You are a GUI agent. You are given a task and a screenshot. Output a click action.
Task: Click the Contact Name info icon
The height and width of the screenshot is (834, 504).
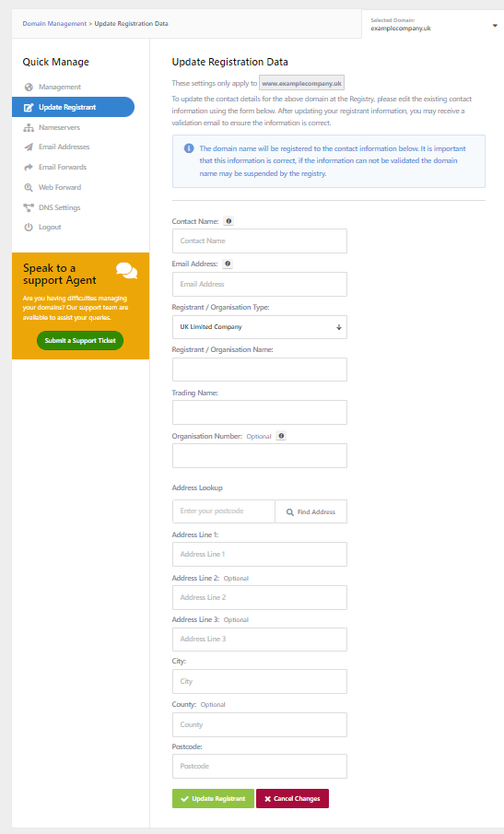pyautogui.click(x=229, y=221)
